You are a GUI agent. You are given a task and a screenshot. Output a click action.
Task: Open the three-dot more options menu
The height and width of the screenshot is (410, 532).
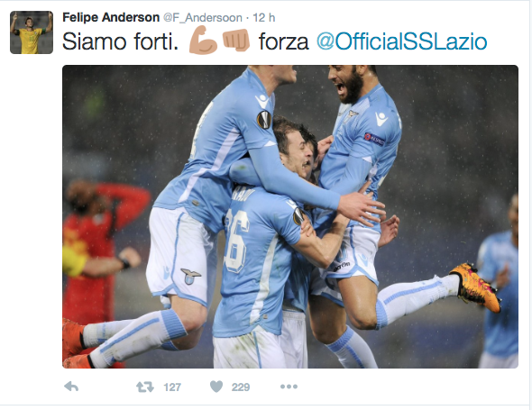point(289,387)
